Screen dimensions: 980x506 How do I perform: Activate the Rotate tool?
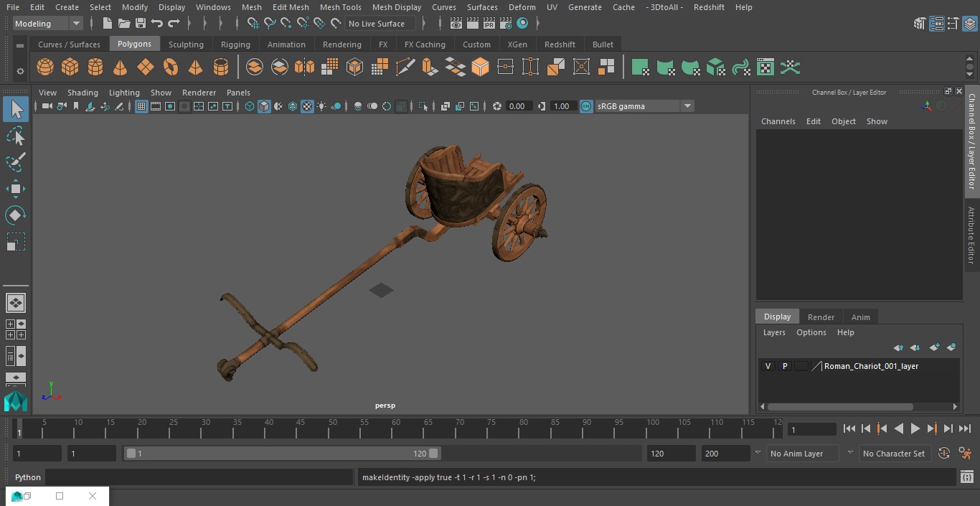click(16, 215)
